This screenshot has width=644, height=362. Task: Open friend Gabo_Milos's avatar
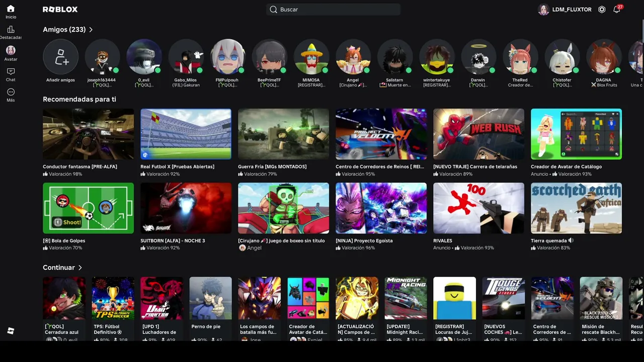coord(186,57)
